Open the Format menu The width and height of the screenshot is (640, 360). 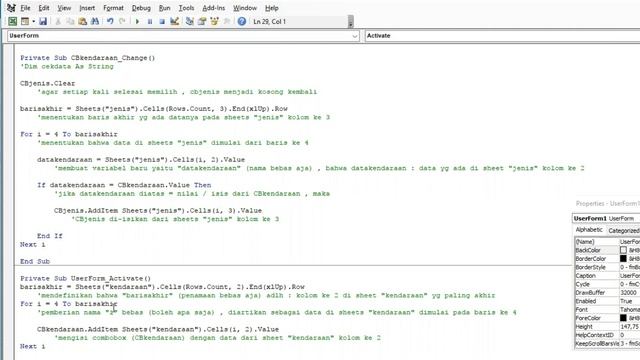coord(113,8)
